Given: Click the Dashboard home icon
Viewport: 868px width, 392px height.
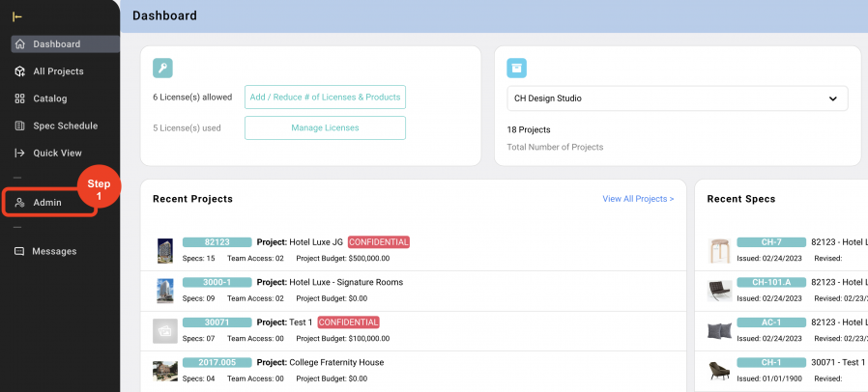Looking at the screenshot, I should (x=20, y=44).
